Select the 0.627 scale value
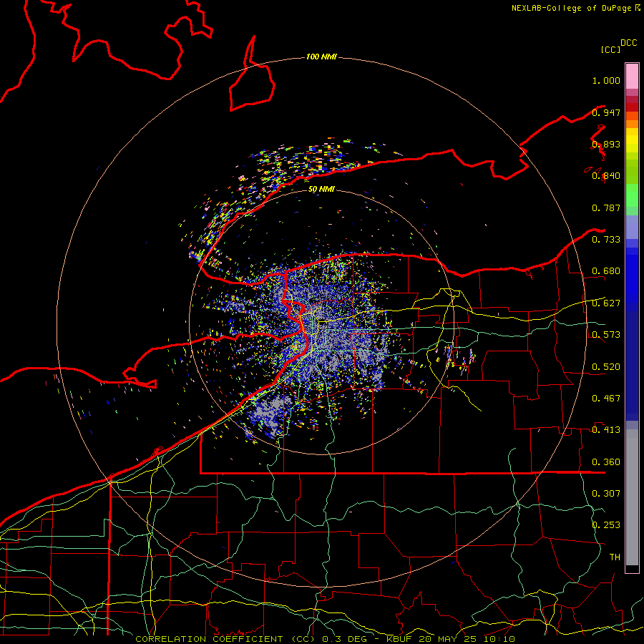 point(606,303)
